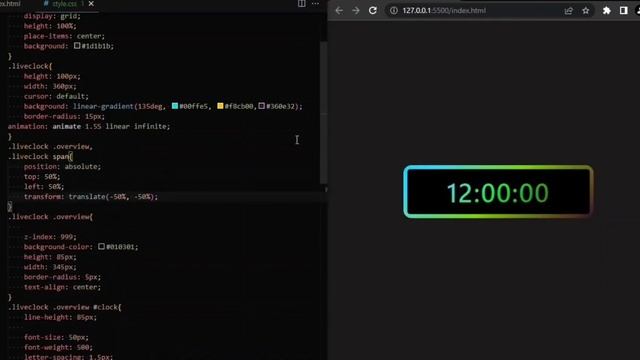Click the 'display: grid;' line
This screenshot has height=360, width=640.
(52, 16)
